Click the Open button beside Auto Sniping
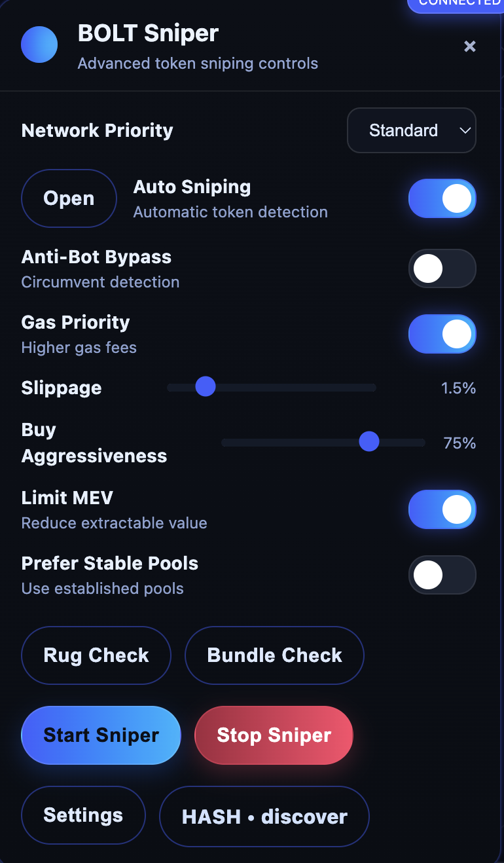This screenshot has height=863, width=504. tap(69, 198)
